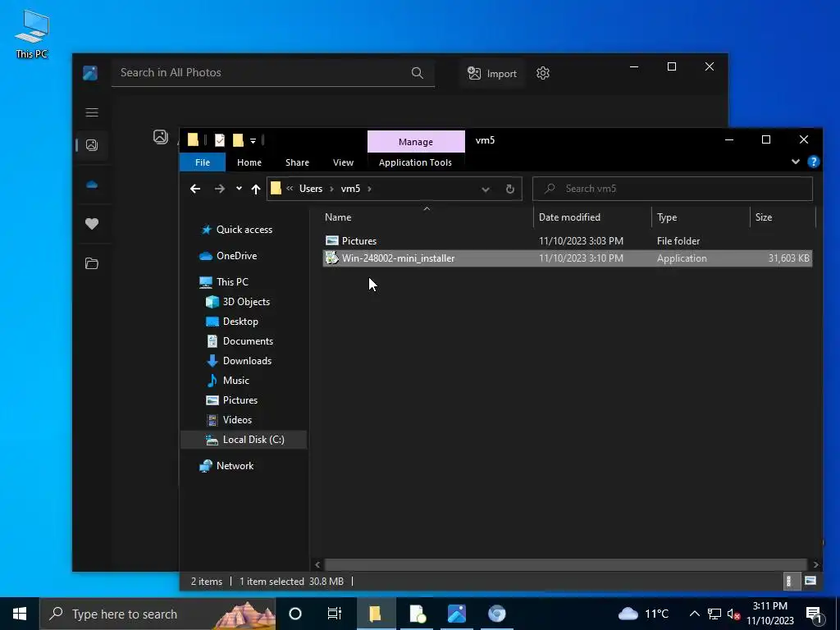
Task: Click the Import button in Photos
Action: click(492, 73)
